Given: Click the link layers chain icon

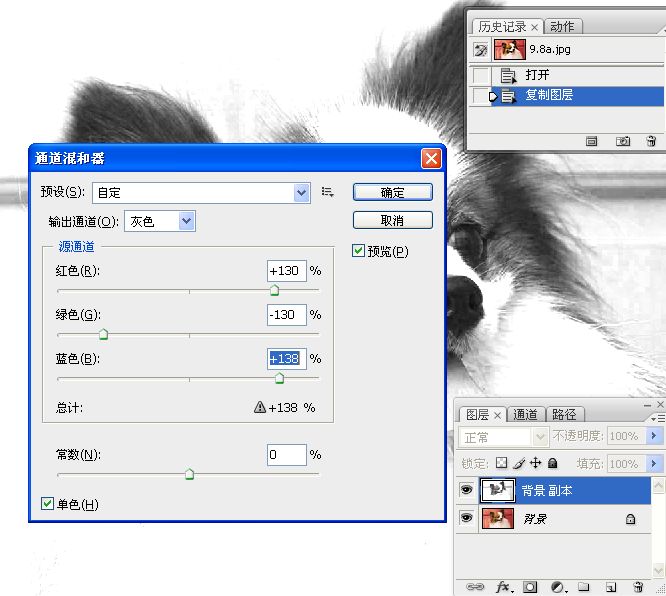Looking at the screenshot, I should 476,587.
